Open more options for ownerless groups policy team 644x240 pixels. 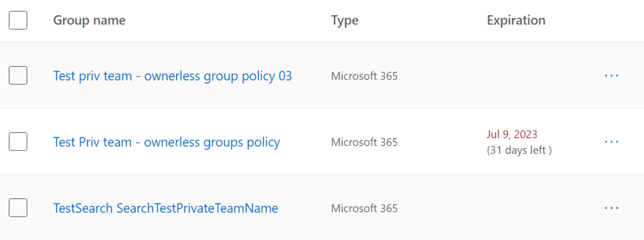point(611,142)
